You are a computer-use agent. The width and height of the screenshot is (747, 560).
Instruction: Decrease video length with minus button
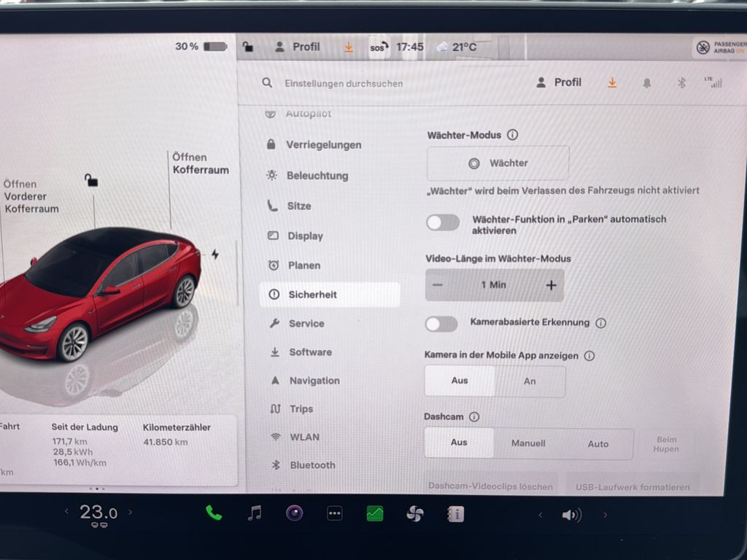pyautogui.click(x=438, y=285)
